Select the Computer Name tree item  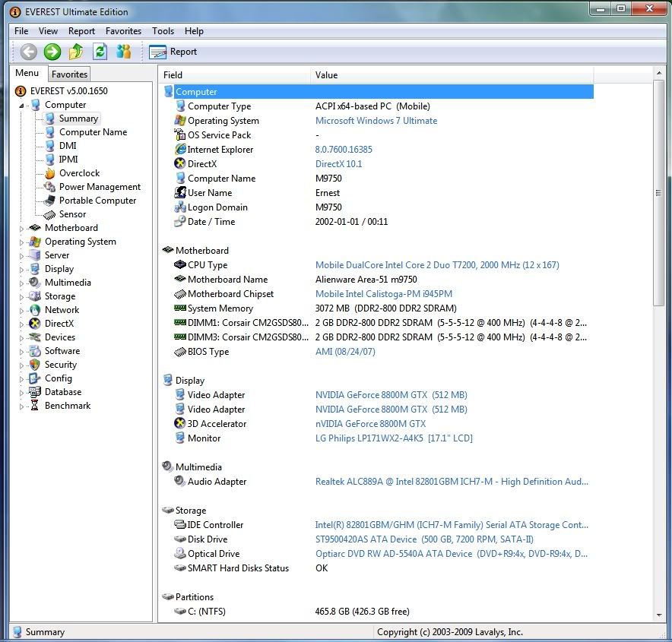[x=93, y=132]
